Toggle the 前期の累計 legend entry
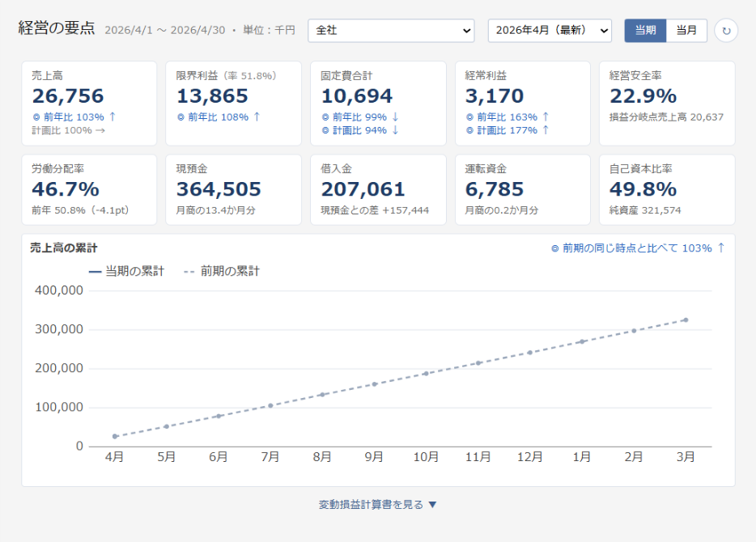 pos(222,271)
